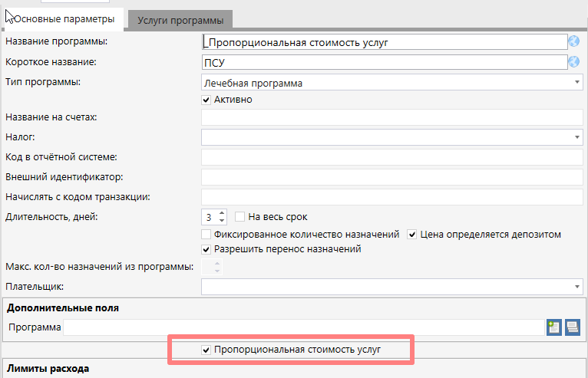Check Фиксированное количество назначений

[x=206, y=234]
